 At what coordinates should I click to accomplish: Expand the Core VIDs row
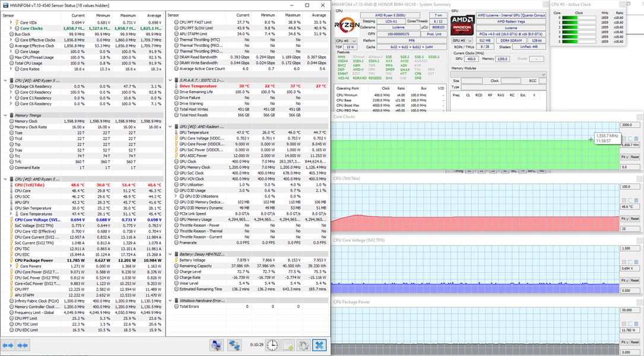[x=11, y=23]
